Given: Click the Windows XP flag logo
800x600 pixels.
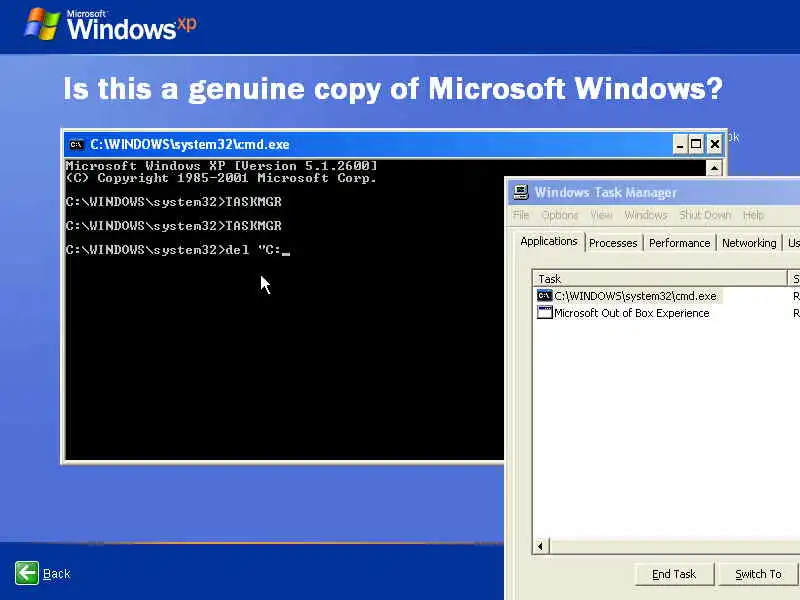Looking at the screenshot, I should (x=43, y=24).
